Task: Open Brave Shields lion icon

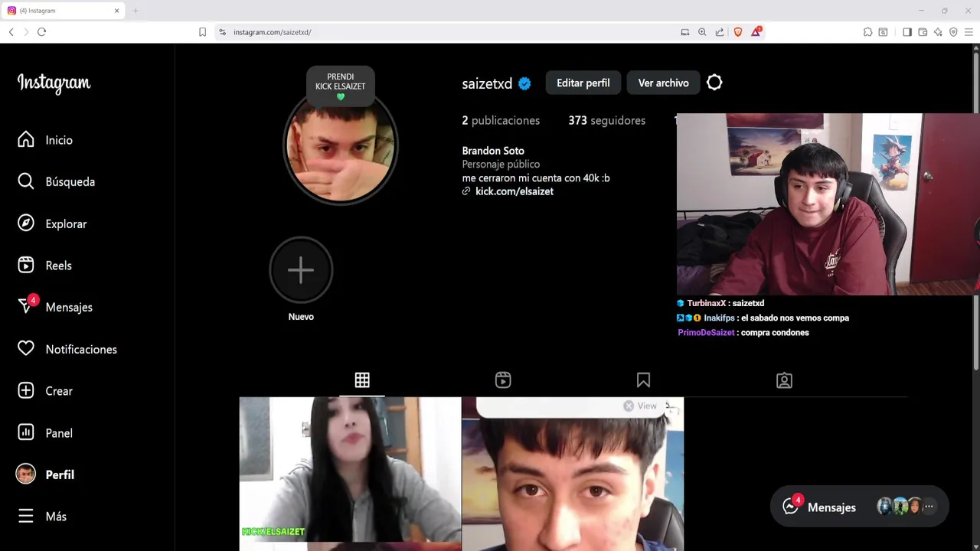Action: coord(738,32)
